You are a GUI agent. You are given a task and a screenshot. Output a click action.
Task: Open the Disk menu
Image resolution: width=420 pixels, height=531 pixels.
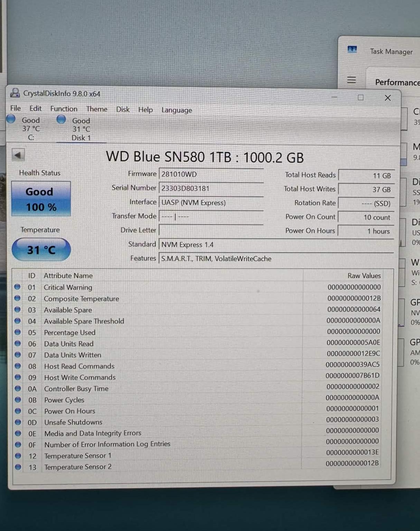point(123,109)
